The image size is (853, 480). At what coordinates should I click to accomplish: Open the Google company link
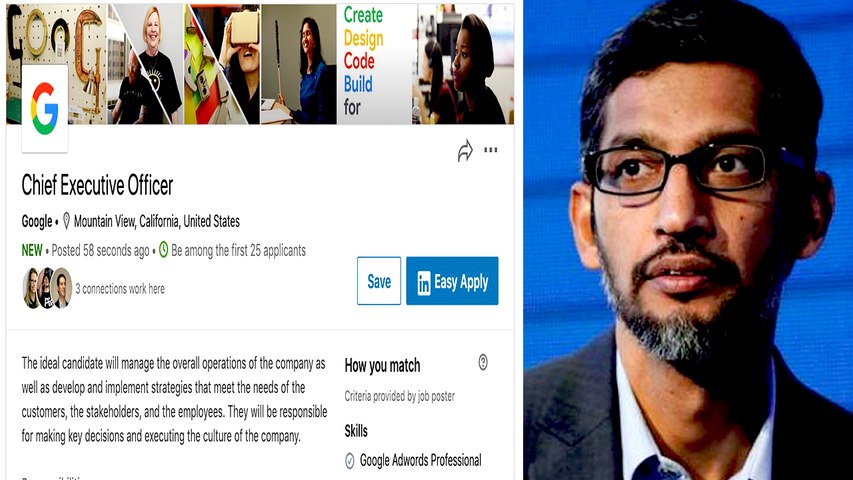tap(37, 221)
